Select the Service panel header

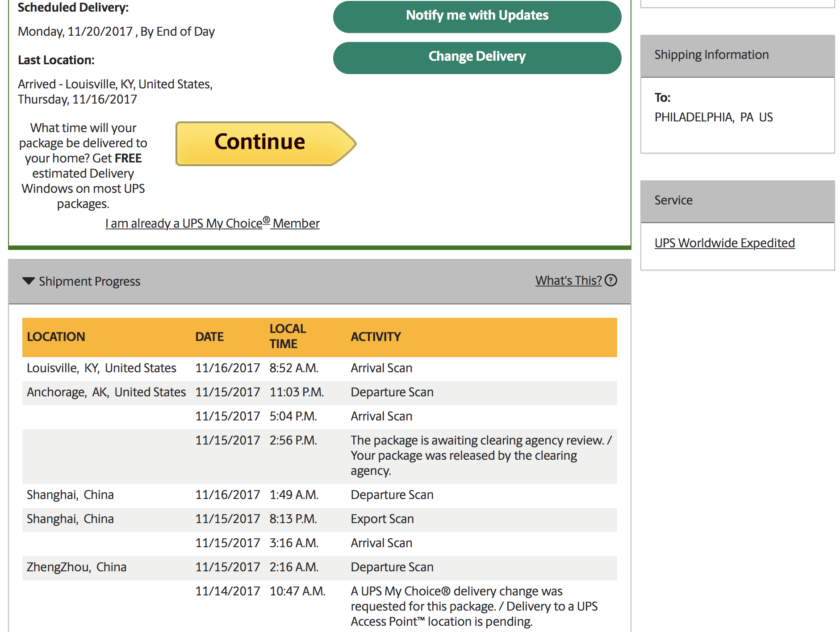pyautogui.click(x=737, y=201)
